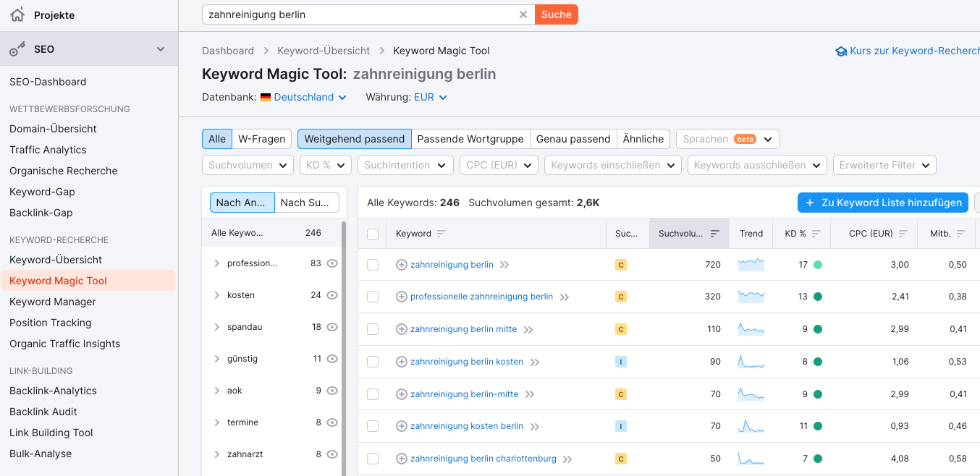The height and width of the screenshot is (476, 980).
Task: Click the SEO key icon
Action: pyautogui.click(x=17, y=49)
